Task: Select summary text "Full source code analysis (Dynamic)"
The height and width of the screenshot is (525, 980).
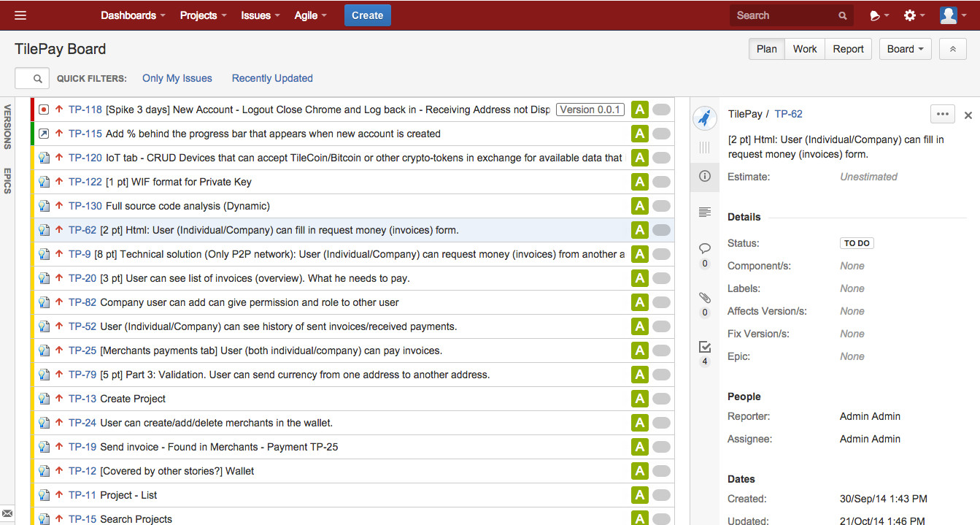Action: 188,206
